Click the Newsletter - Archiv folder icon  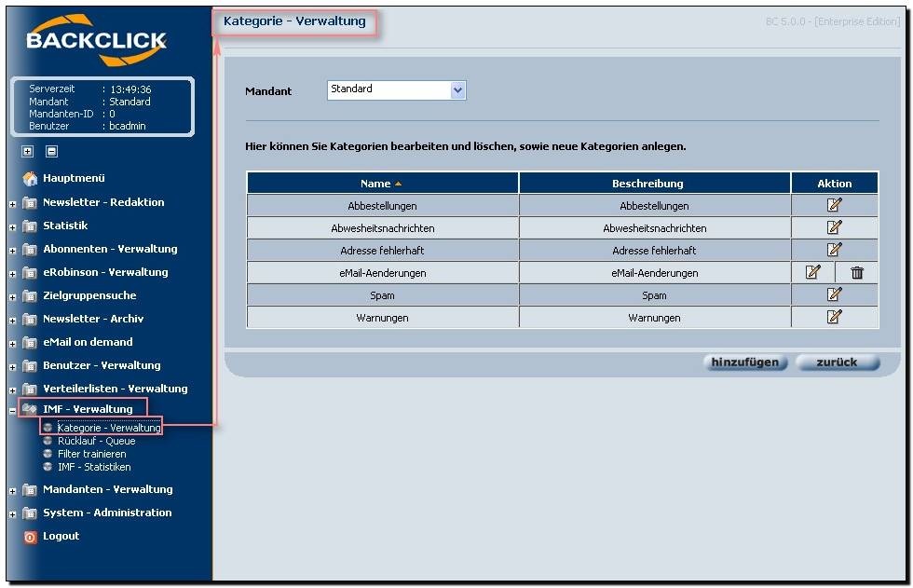pos(29,319)
